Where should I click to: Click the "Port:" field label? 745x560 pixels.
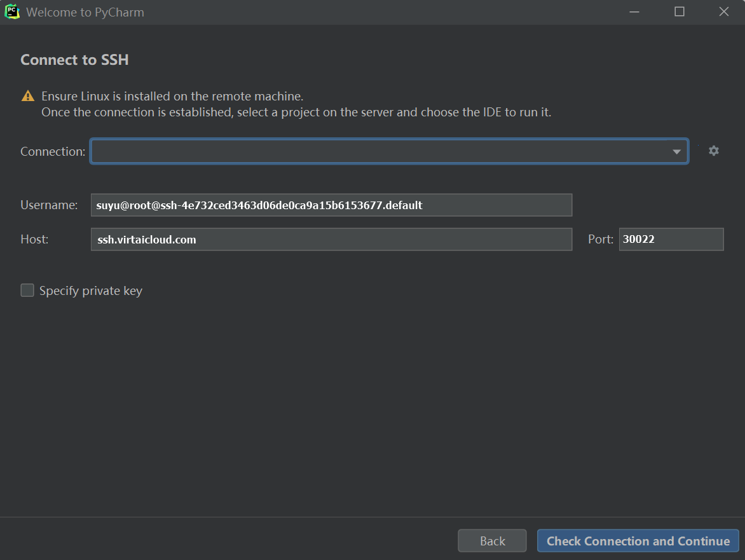[601, 240]
